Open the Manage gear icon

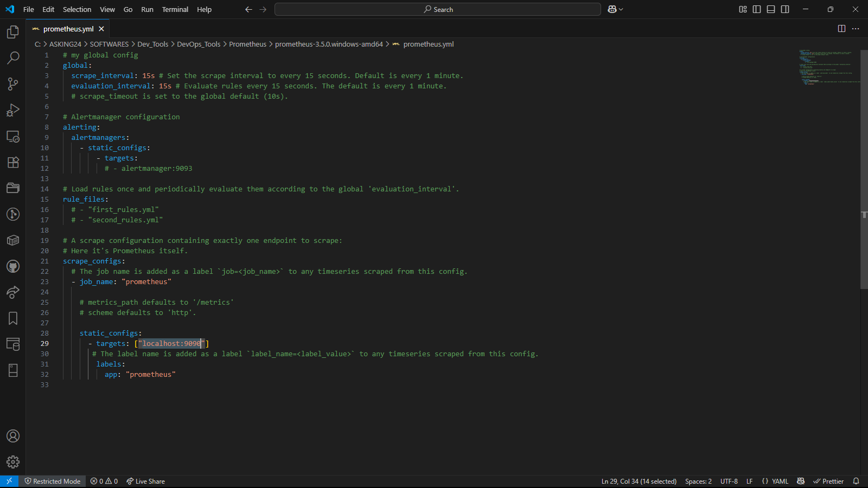point(13,462)
